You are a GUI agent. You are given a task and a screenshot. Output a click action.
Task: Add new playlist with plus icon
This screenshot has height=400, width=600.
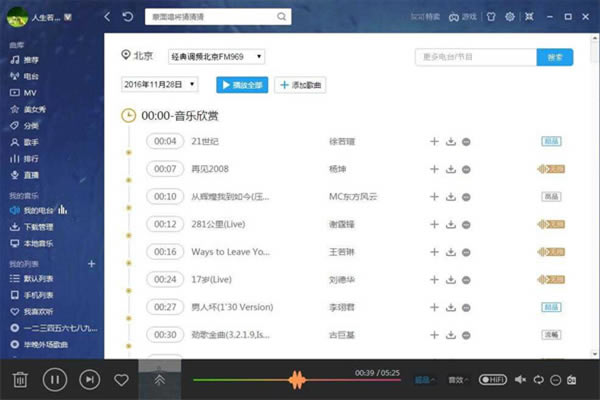point(91,264)
